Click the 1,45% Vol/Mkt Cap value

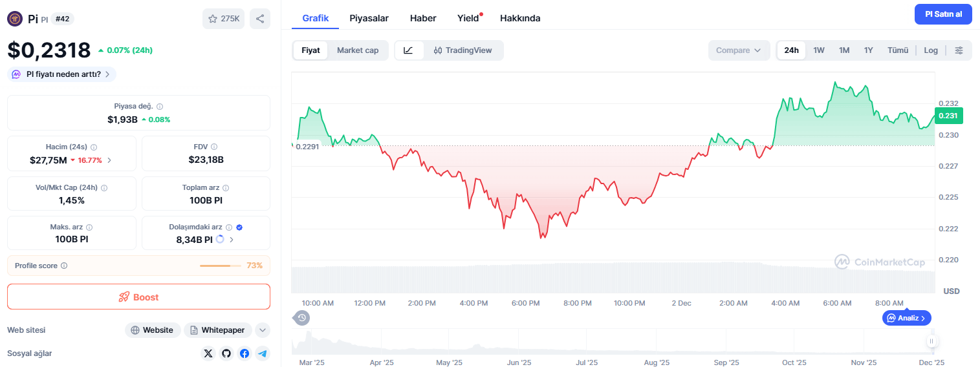(72, 200)
